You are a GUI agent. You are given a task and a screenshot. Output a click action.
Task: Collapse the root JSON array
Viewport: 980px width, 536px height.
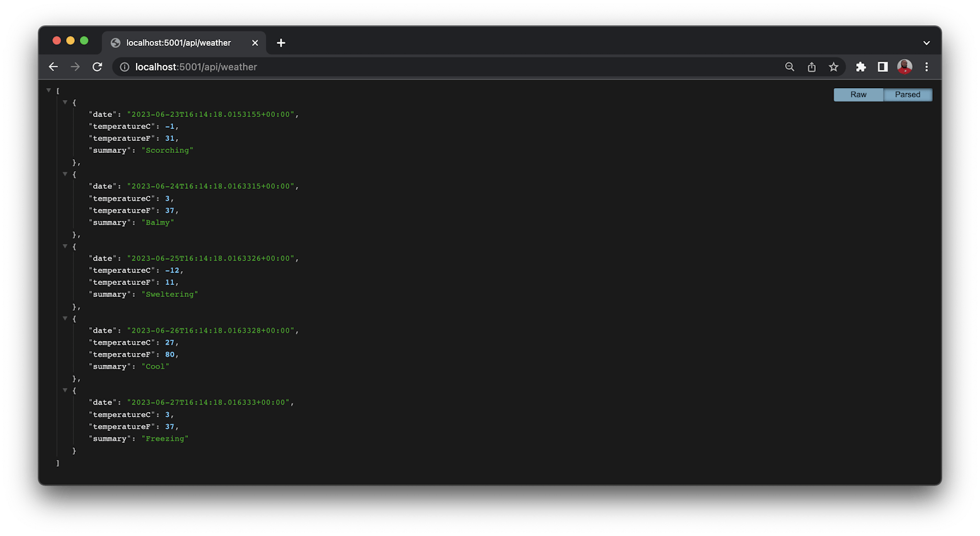(48, 91)
